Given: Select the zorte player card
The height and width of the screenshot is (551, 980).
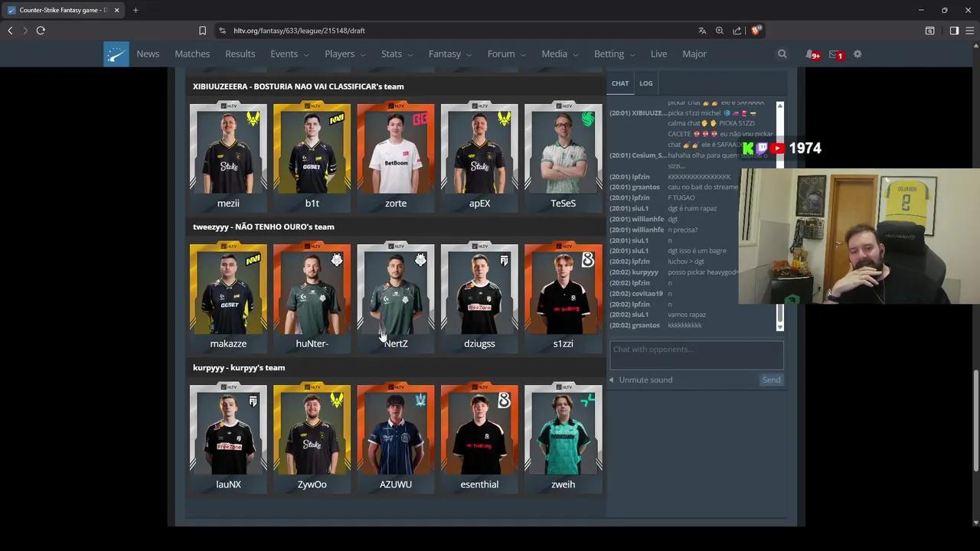Looking at the screenshot, I should pyautogui.click(x=396, y=156).
